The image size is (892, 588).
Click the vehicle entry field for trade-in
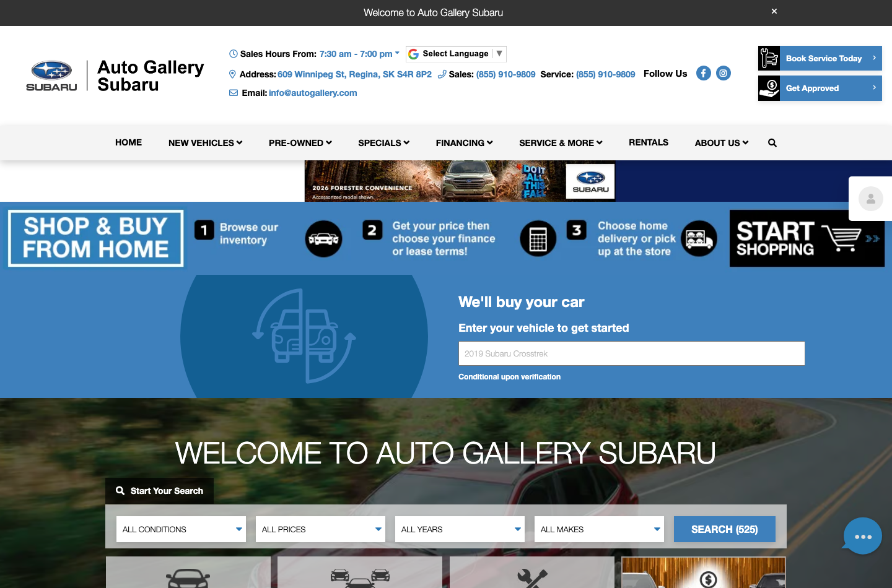tap(631, 353)
